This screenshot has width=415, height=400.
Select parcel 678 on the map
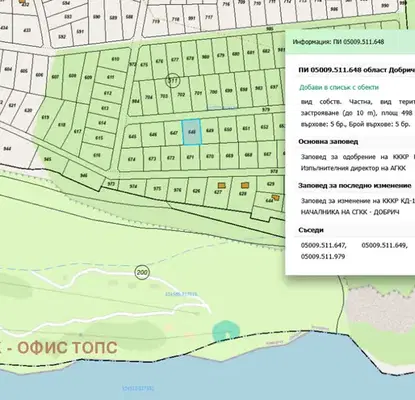coord(190,58)
